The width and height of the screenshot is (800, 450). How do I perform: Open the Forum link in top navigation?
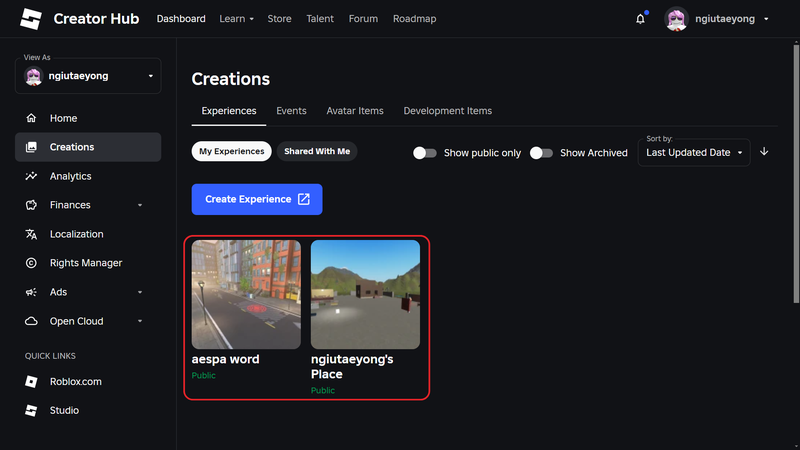click(363, 19)
